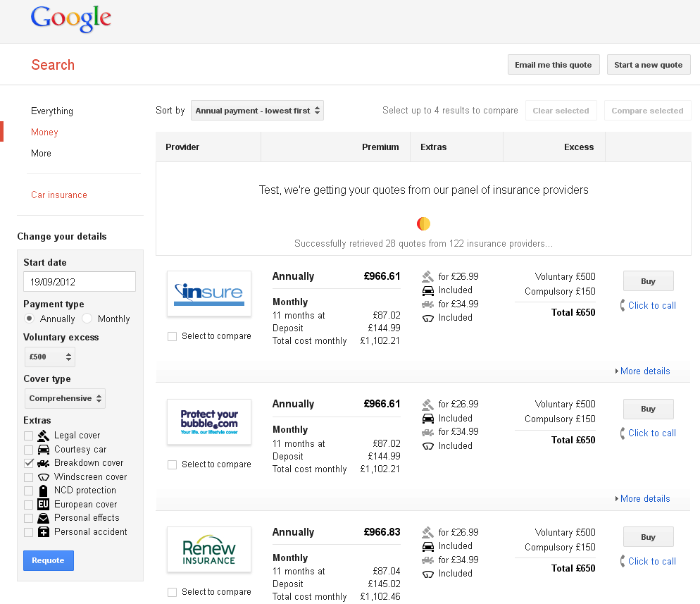The width and height of the screenshot is (700, 604).
Task: Open the Sort by dropdown
Action: (x=257, y=111)
